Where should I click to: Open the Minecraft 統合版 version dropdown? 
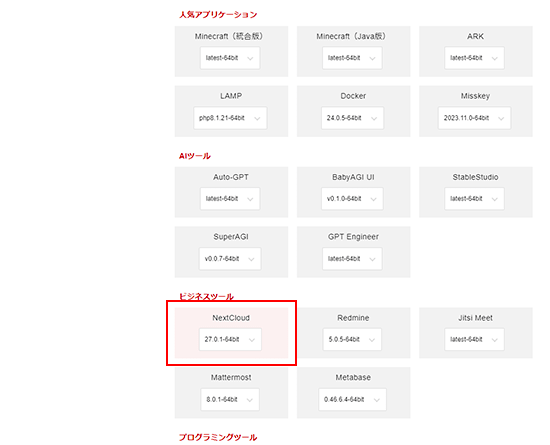(230, 58)
